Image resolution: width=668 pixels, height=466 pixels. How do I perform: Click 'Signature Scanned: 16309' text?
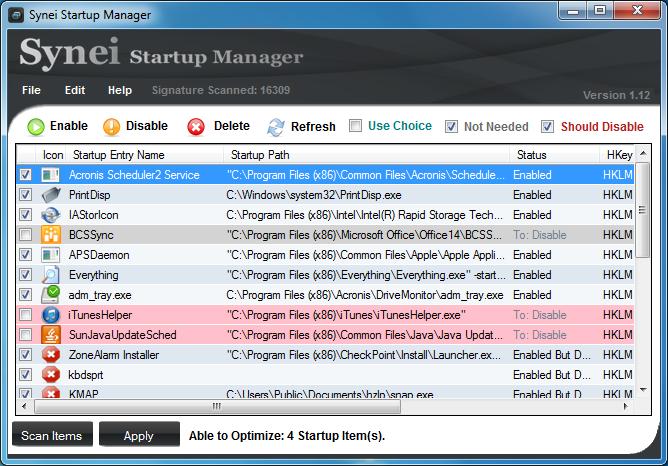coord(221,90)
